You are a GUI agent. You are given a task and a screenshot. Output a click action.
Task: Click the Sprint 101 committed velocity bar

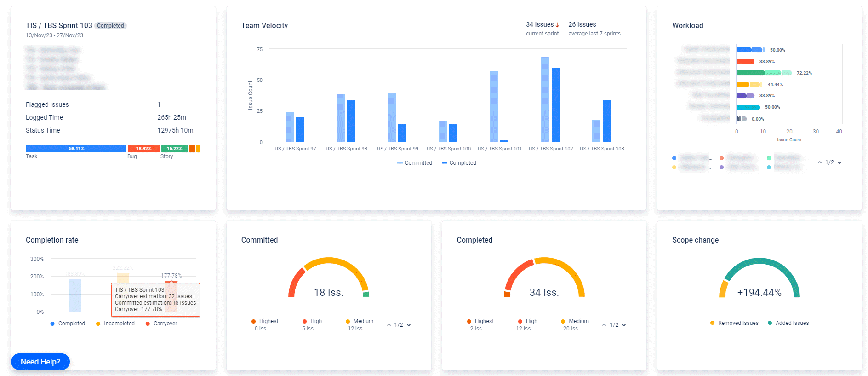(x=494, y=106)
